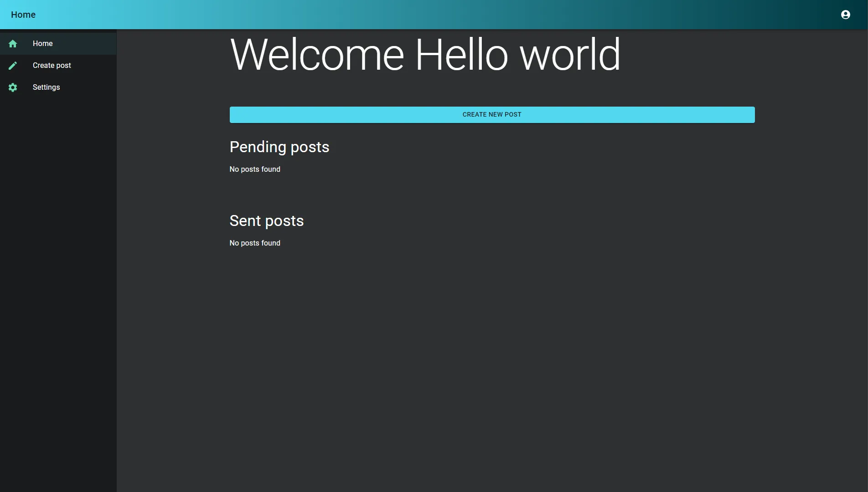Screen dimensions: 868x492
Task: Click the Sent posts heading
Action: pyautogui.click(x=266, y=221)
